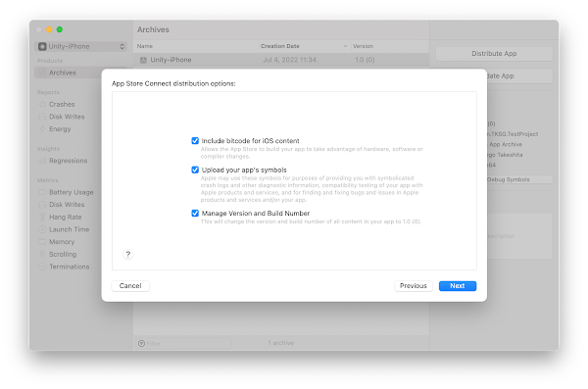Open help with the question mark button
588x389 pixels.
(x=127, y=255)
